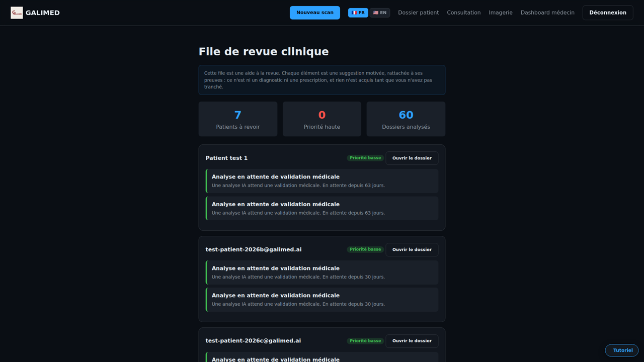The image size is (644, 362).
Task: Select first pending analysis of Patient test 1
Action: coord(322,181)
